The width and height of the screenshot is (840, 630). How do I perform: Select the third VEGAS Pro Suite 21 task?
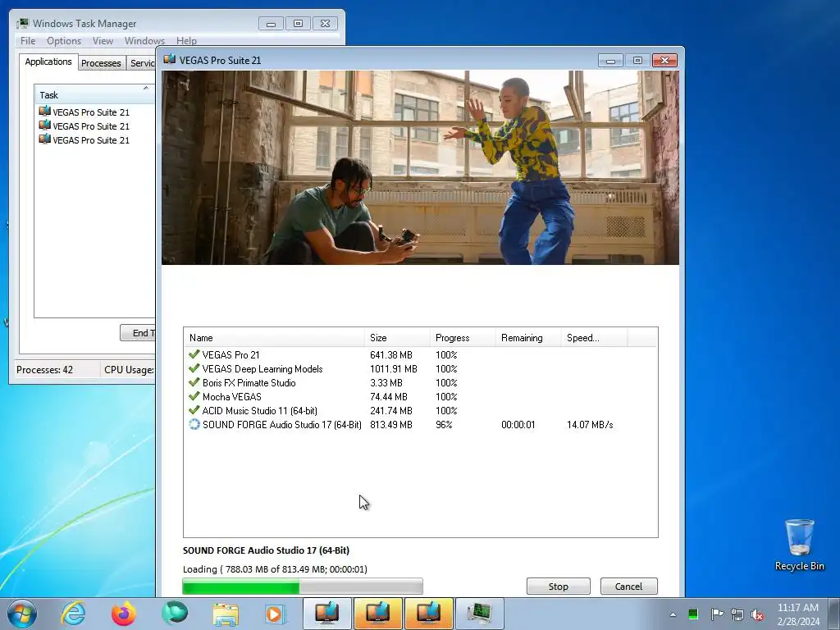[91, 139]
